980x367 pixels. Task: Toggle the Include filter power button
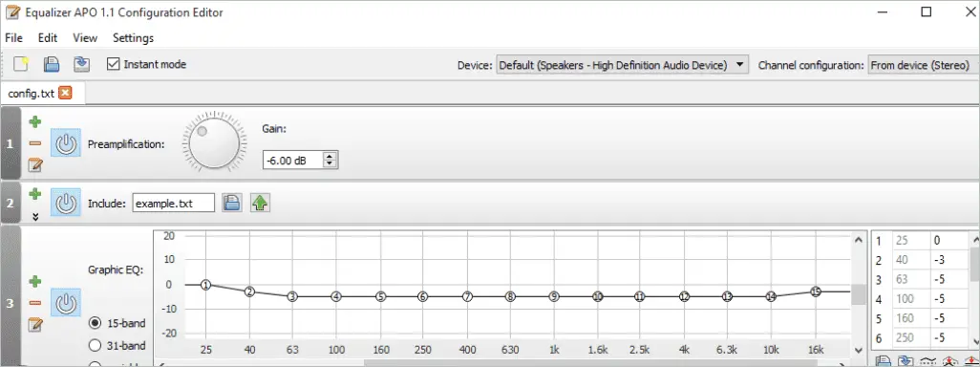click(x=66, y=203)
